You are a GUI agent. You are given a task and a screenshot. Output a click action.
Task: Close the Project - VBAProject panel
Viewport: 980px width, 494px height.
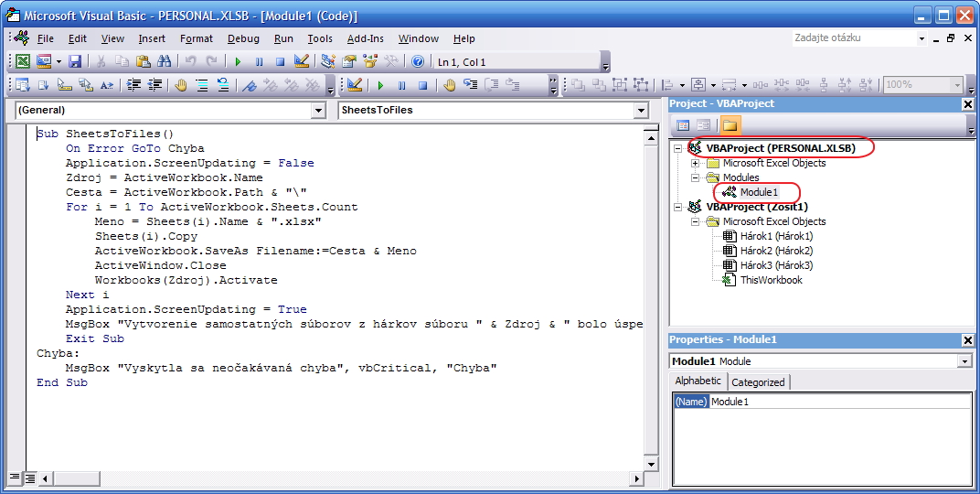(967, 104)
